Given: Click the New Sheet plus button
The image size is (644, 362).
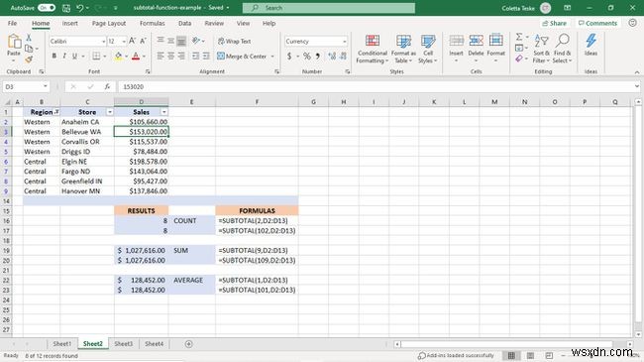Looking at the screenshot, I should [189, 344].
